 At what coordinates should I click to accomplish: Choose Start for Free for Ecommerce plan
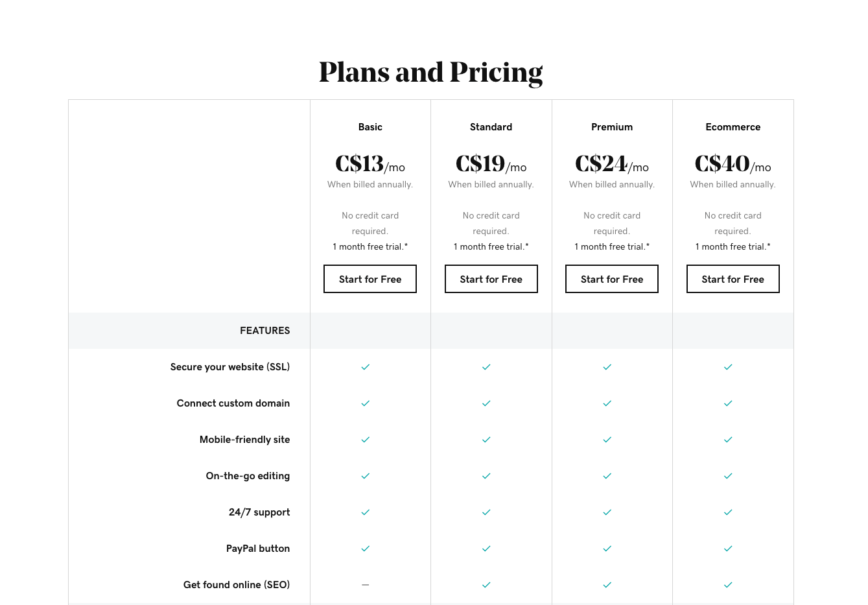point(733,279)
